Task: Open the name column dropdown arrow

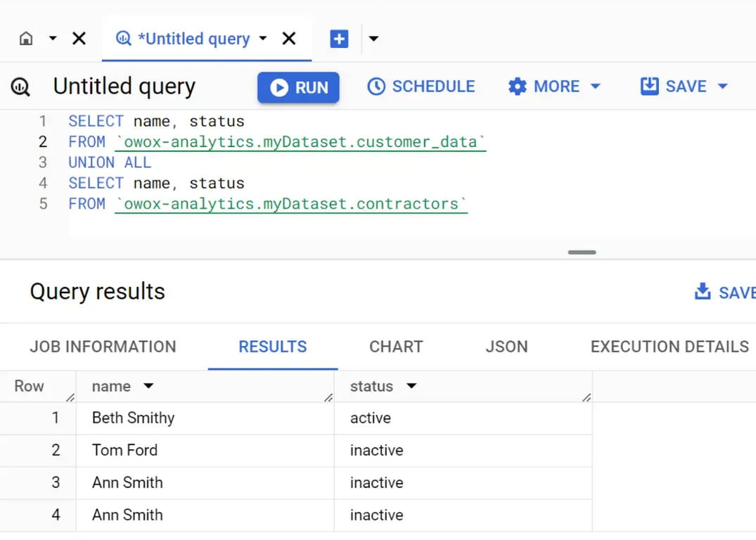Action: [148, 386]
